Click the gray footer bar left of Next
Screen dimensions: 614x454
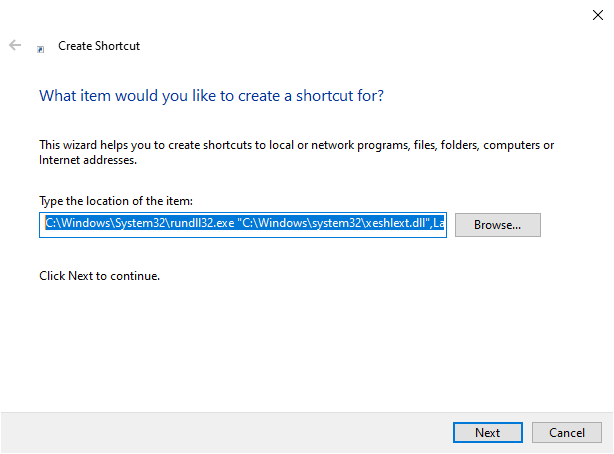pyautogui.click(x=226, y=432)
